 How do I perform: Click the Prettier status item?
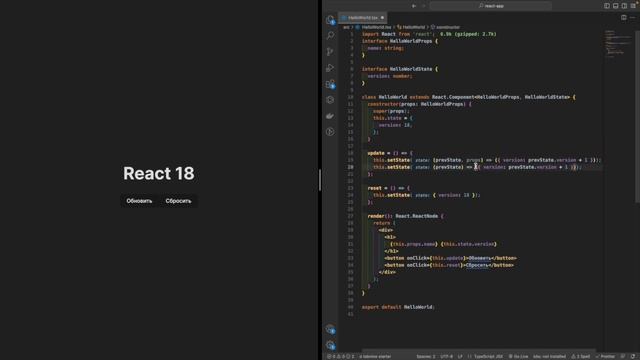tap(605, 356)
